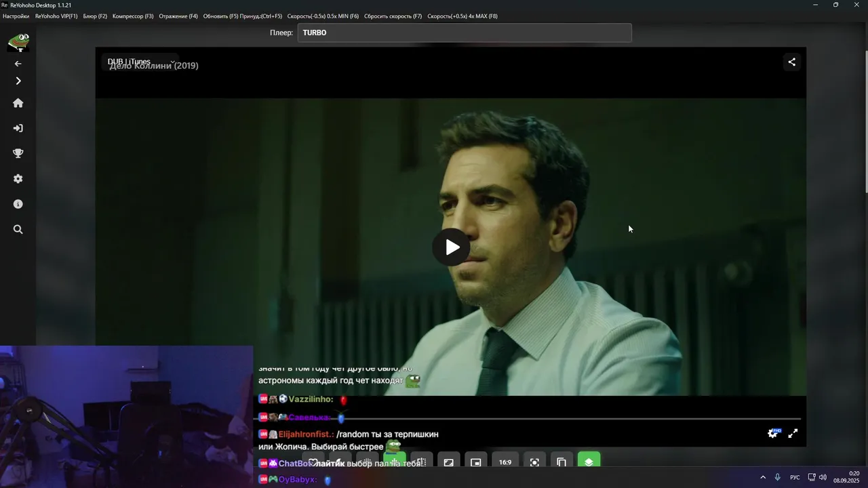Toggle Блюр (F2) menu item

95,16
